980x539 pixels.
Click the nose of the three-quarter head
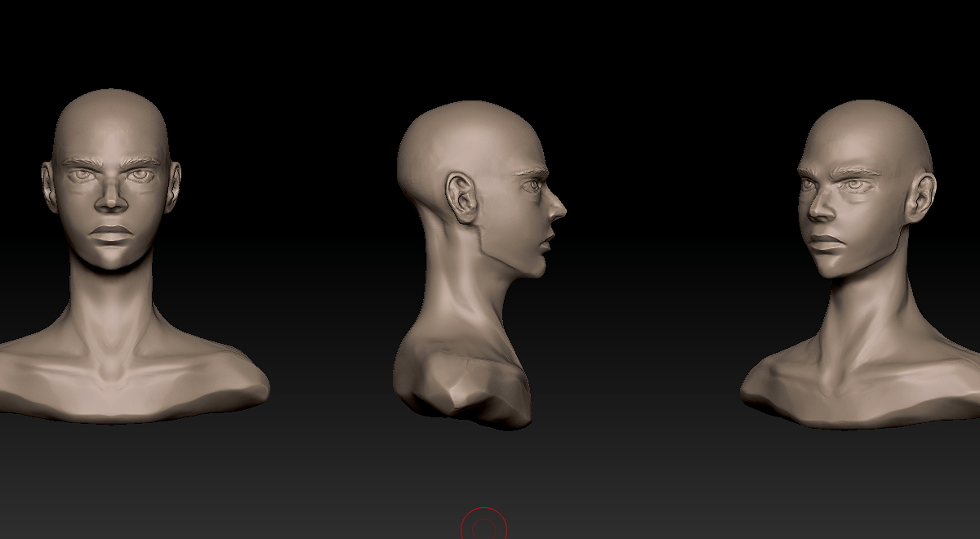click(818, 205)
